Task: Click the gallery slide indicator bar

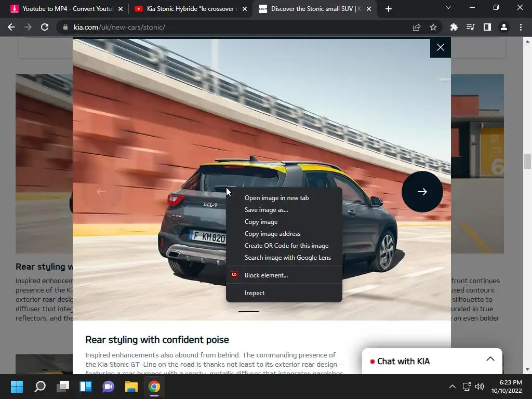Action: 249,312
